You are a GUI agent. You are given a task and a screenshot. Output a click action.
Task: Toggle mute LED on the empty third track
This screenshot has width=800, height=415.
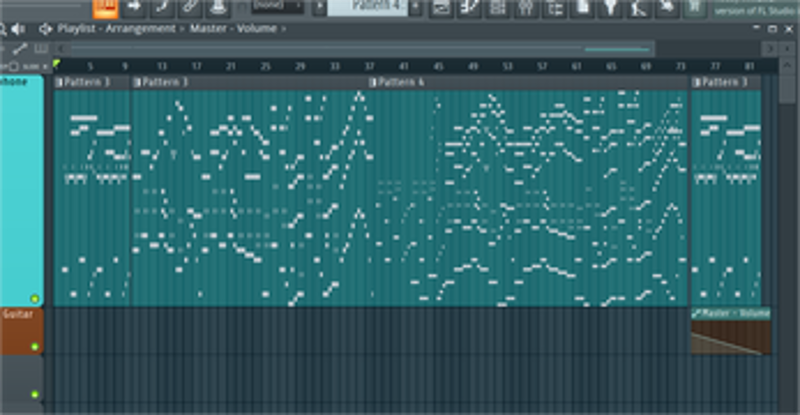coord(35,394)
